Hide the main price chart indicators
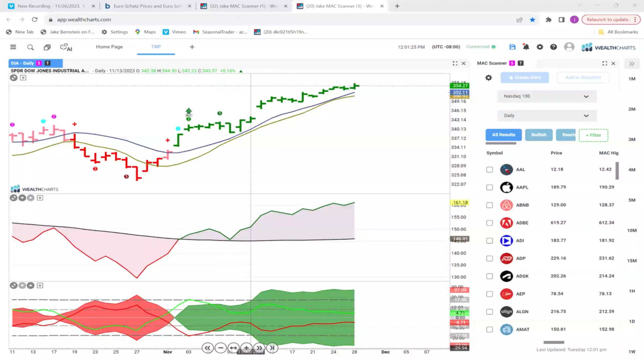The width and height of the screenshot is (644, 362). (x=13, y=78)
